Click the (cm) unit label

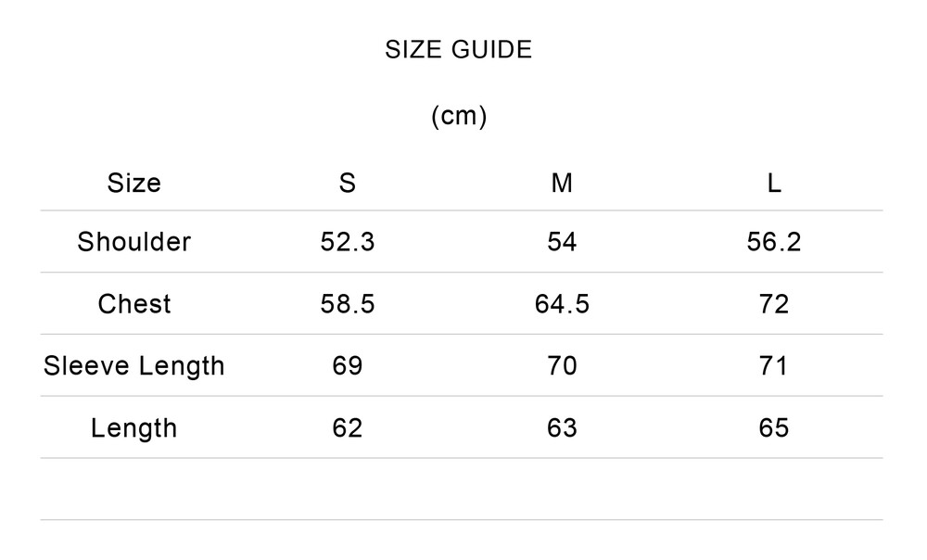[459, 117]
